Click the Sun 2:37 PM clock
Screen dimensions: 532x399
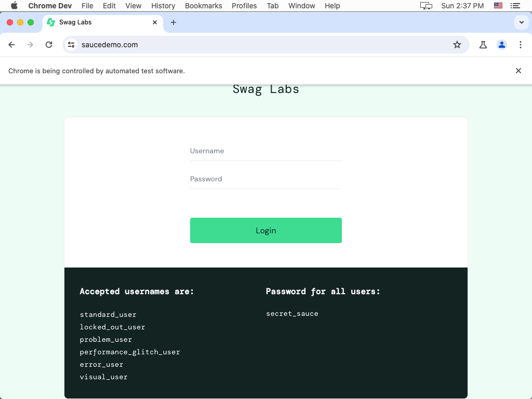462,6
